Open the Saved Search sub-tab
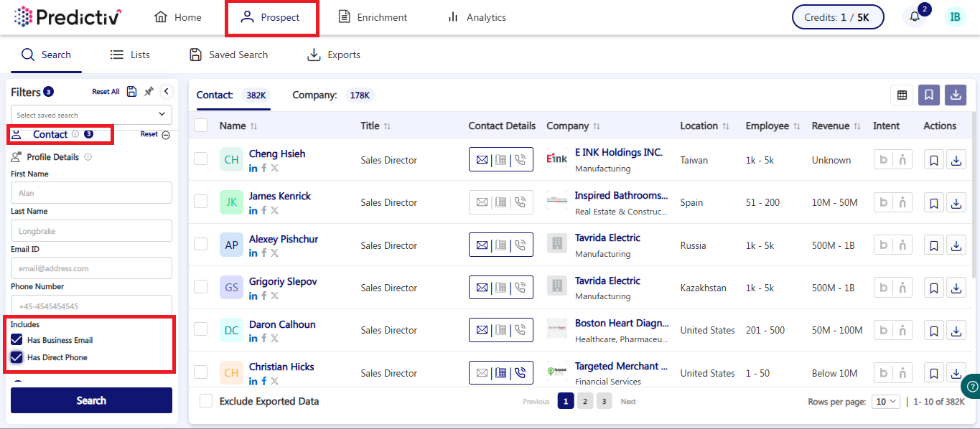The width and height of the screenshot is (980, 429). [228, 55]
